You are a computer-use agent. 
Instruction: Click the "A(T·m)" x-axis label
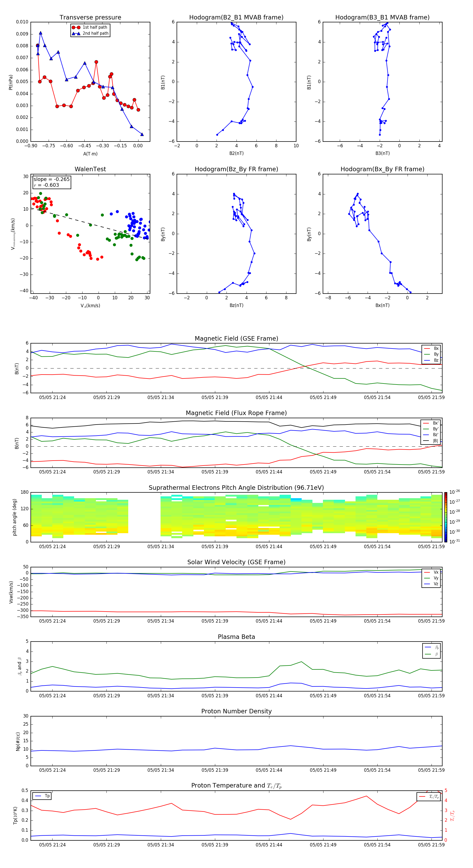(90, 154)
